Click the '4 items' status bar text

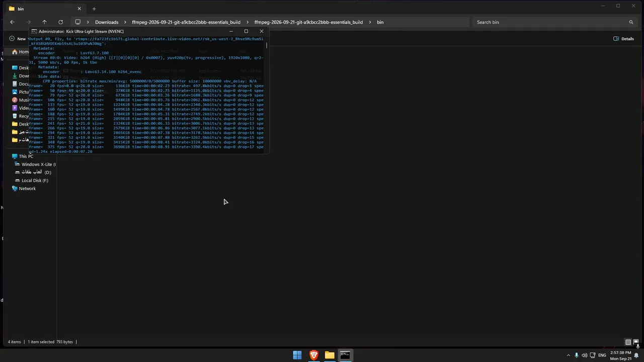coord(14,342)
